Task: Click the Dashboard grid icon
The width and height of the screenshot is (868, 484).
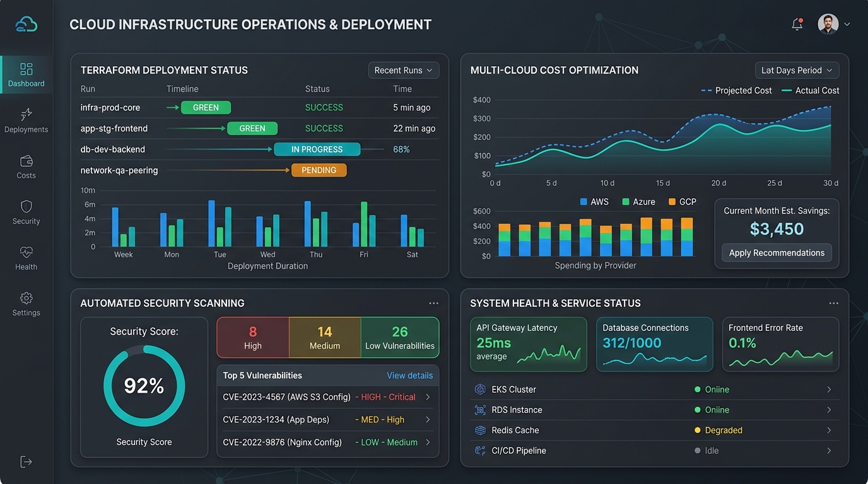Action: pos(26,69)
